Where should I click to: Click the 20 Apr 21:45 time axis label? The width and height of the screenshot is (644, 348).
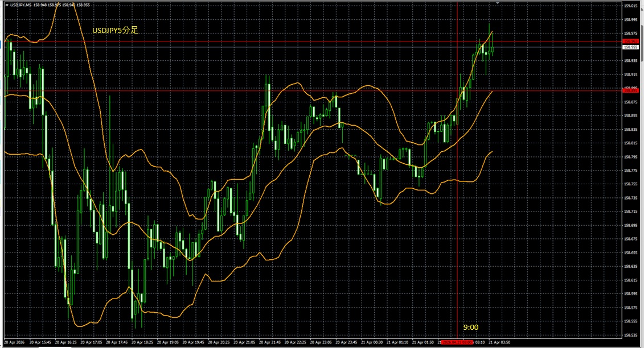(x=269, y=343)
